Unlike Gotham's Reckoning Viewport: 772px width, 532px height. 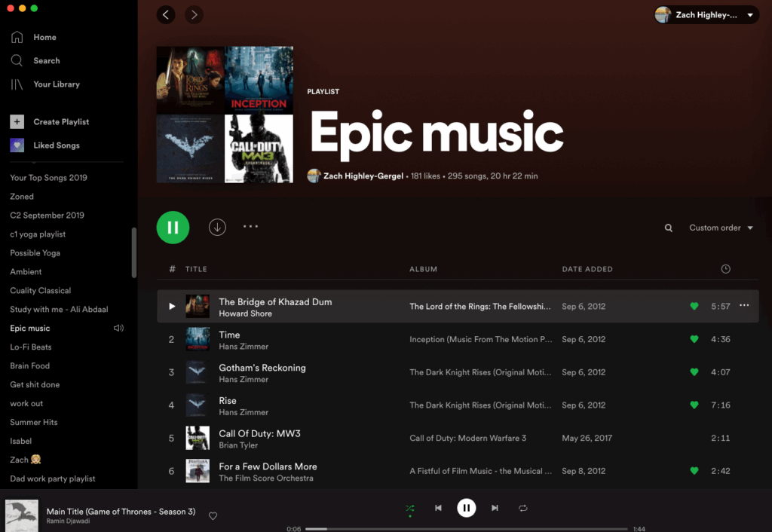click(x=694, y=372)
